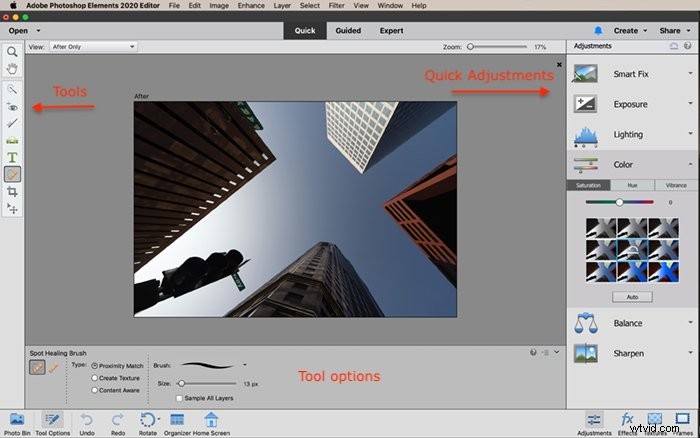Open the Photo Bin panel
Viewport: 700px width, 438px height.
[x=17, y=424]
